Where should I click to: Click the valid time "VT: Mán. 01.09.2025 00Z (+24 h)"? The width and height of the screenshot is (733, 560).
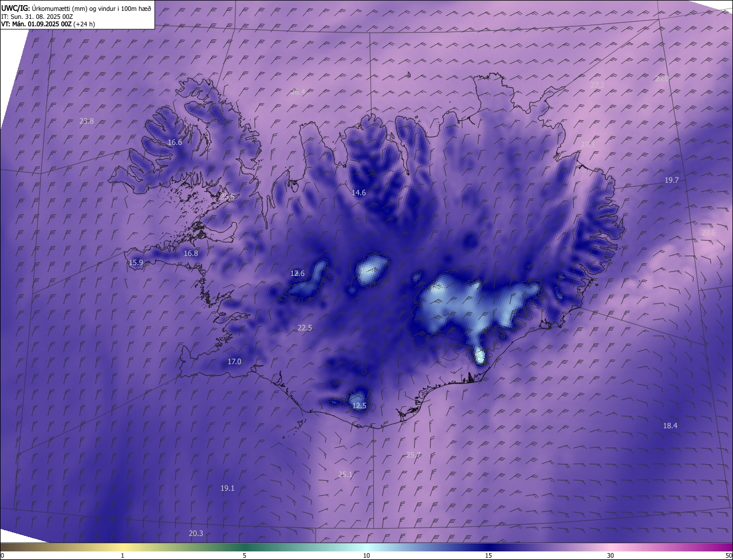pos(48,24)
